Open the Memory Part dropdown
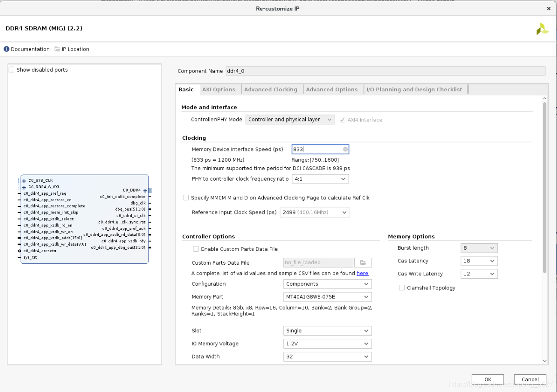The width and height of the screenshot is (557, 392). [x=328, y=297]
